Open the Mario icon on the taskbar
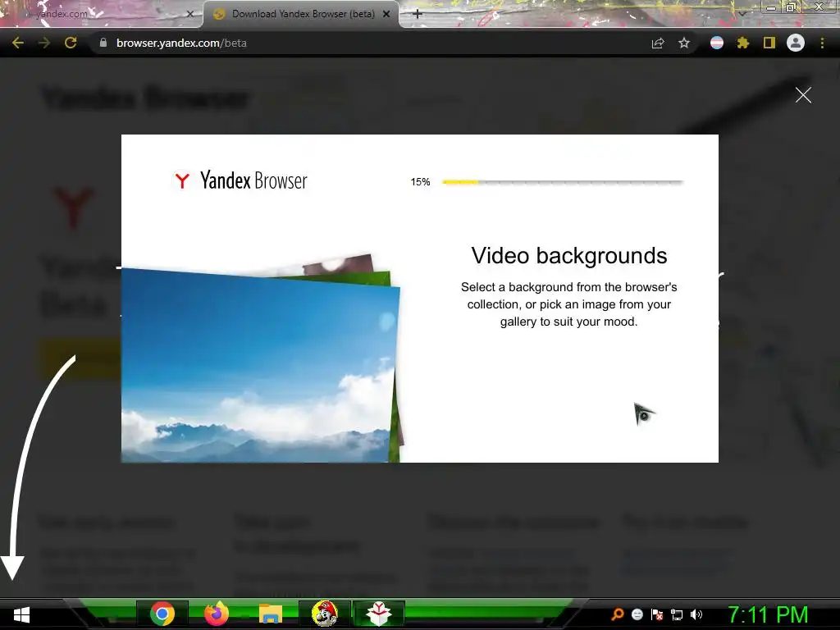840x630 pixels. [325, 614]
